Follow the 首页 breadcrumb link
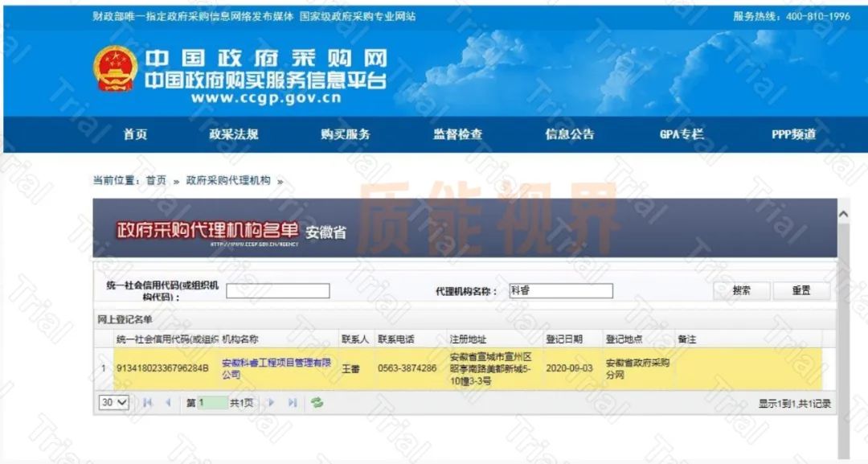 pyautogui.click(x=156, y=180)
